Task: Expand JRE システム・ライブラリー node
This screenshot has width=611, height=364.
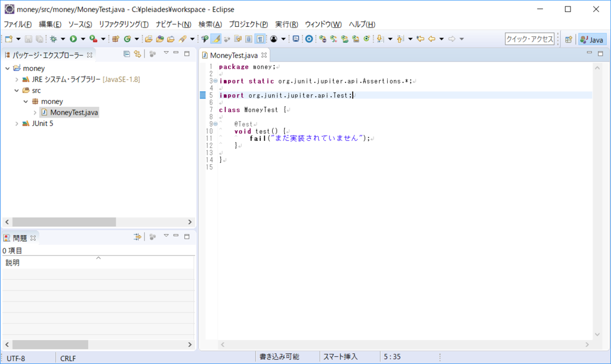Action: (x=16, y=79)
